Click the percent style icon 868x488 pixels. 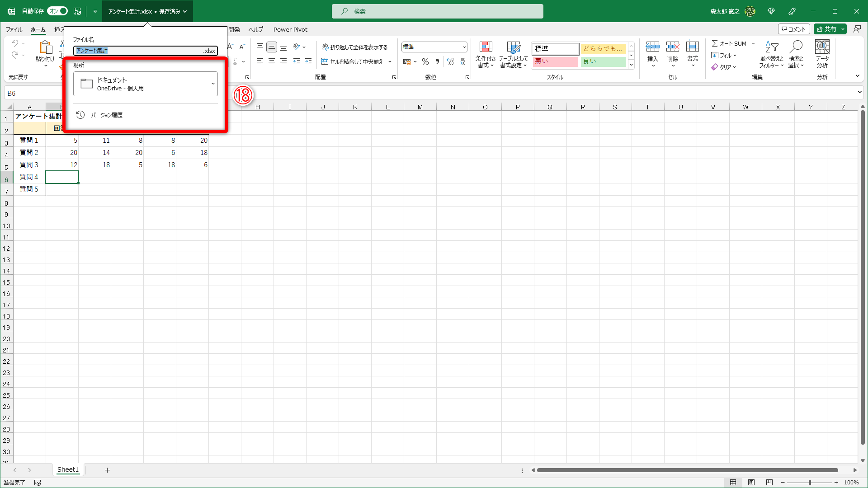pyautogui.click(x=425, y=62)
